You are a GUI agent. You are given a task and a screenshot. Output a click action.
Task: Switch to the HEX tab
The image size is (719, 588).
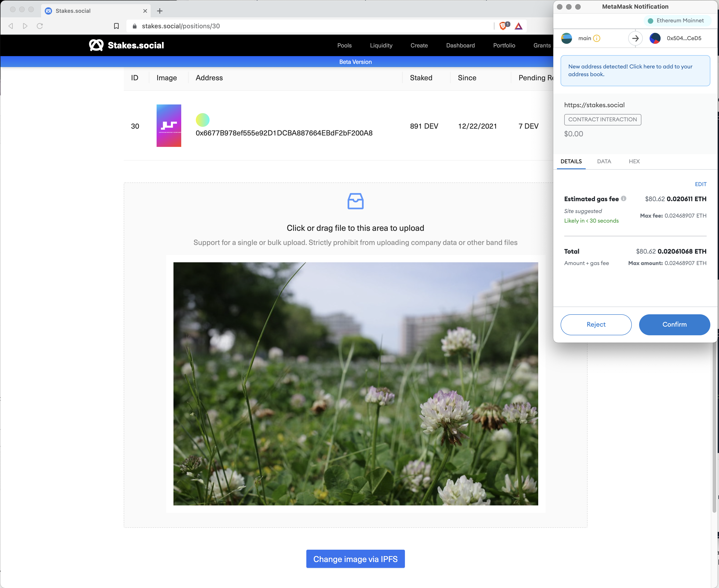coord(634,161)
